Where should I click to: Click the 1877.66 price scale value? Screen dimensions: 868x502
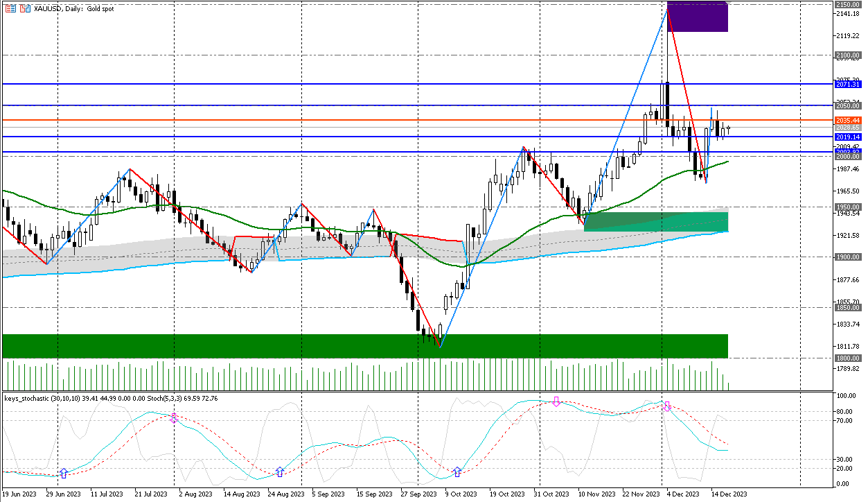(848, 279)
